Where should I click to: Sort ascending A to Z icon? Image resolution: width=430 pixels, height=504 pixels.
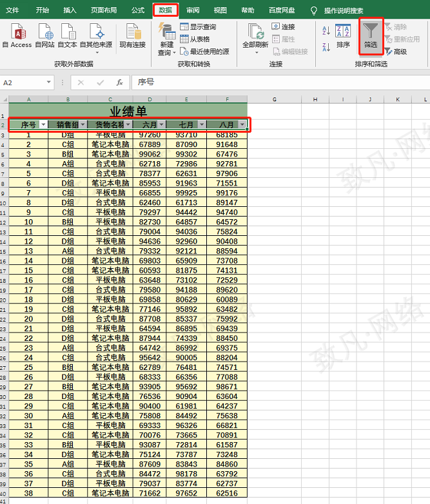(x=326, y=30)
